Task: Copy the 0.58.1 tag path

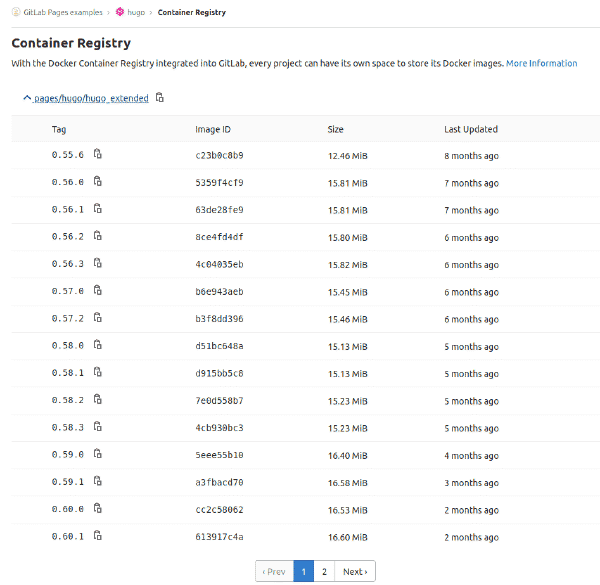Action: click(98, 372)
